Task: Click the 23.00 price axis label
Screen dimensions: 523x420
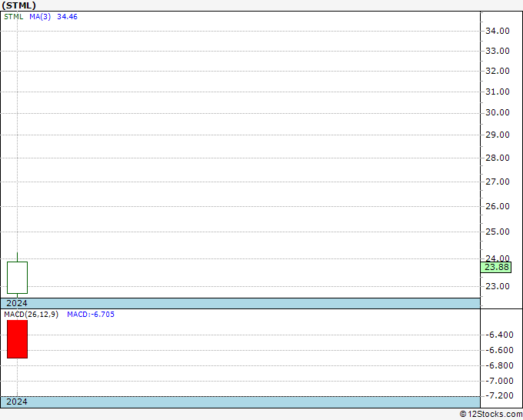Action: point(498,286)
